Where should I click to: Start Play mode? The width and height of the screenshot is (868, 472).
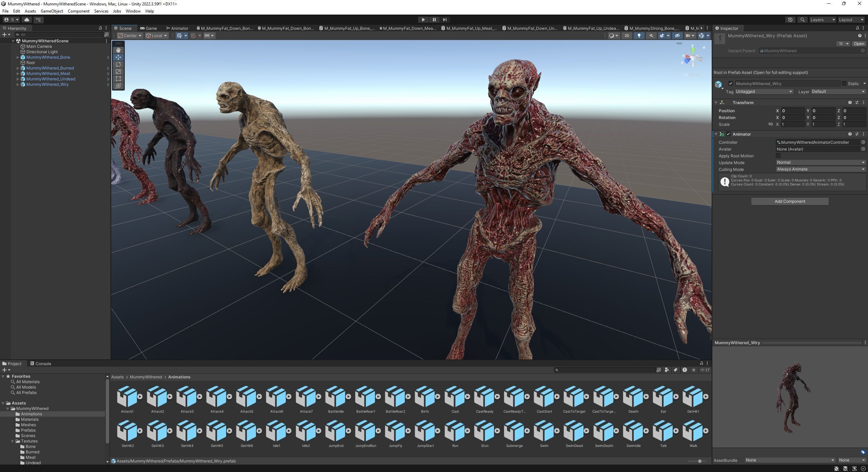(x=423, y=20)
